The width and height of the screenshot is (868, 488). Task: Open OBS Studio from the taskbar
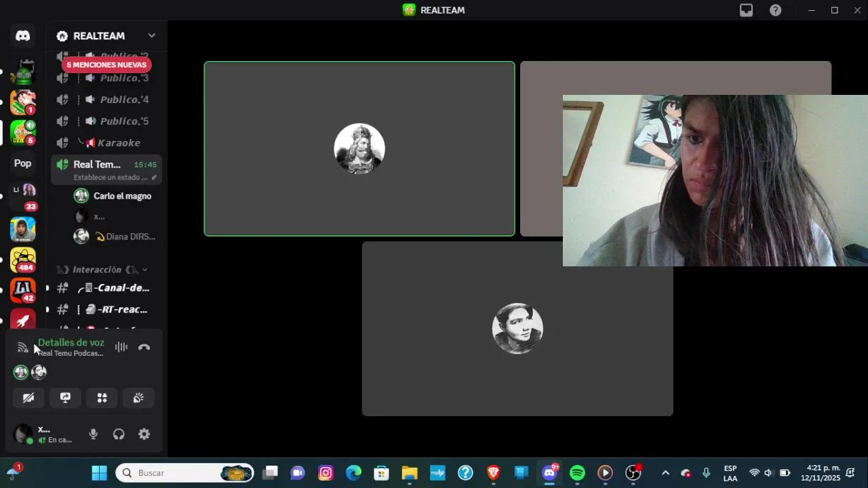[x=633, y=473]
